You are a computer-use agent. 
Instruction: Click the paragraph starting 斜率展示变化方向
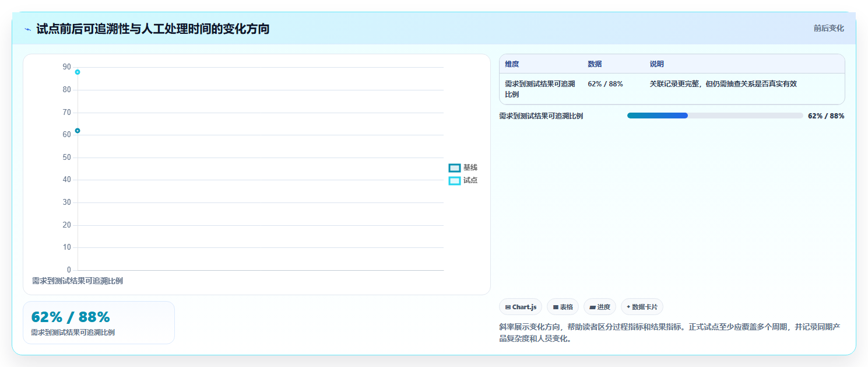point(669,333)
